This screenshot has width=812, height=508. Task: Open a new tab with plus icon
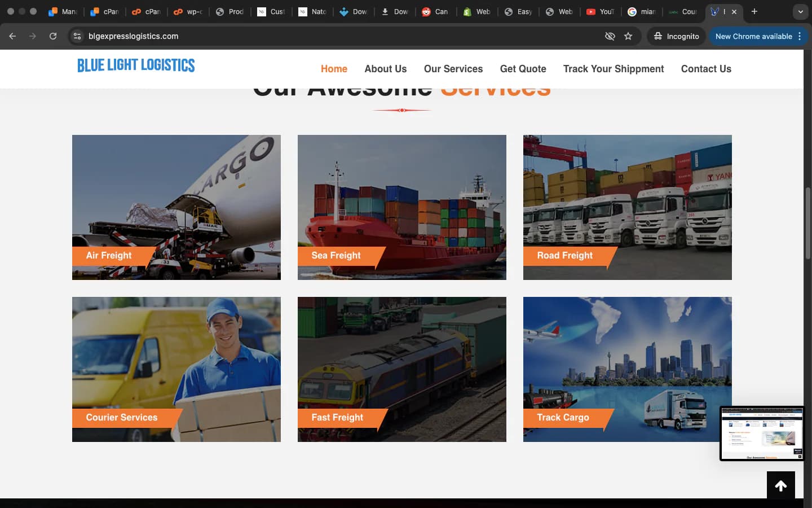[x=754, y=11]
